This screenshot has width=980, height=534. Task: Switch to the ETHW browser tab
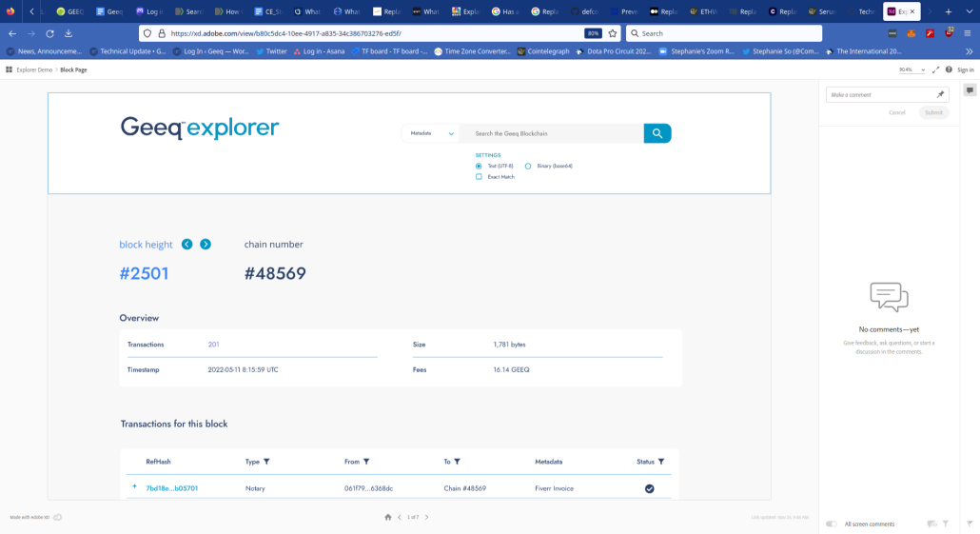pos(702,11)
